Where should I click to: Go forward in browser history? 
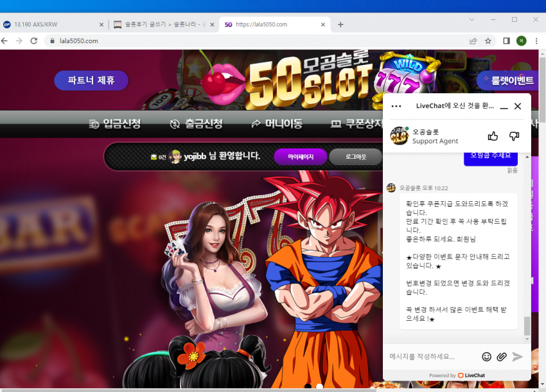click(19, 40)
